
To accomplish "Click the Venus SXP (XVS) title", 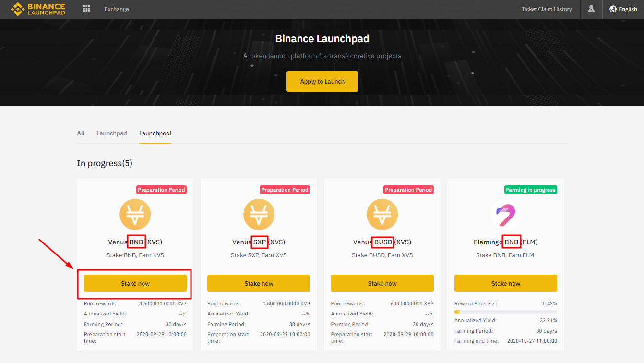I will click(259, 242).
